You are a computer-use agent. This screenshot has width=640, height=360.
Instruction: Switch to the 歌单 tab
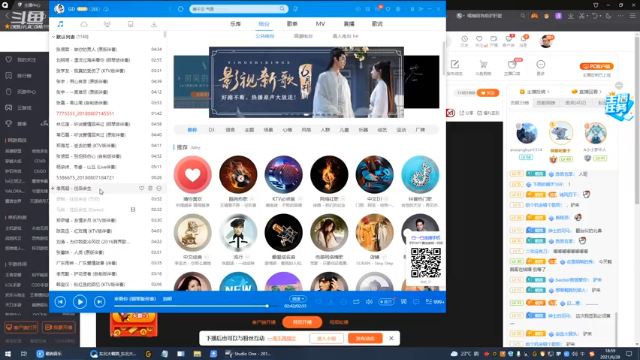[x=292, y=24]
